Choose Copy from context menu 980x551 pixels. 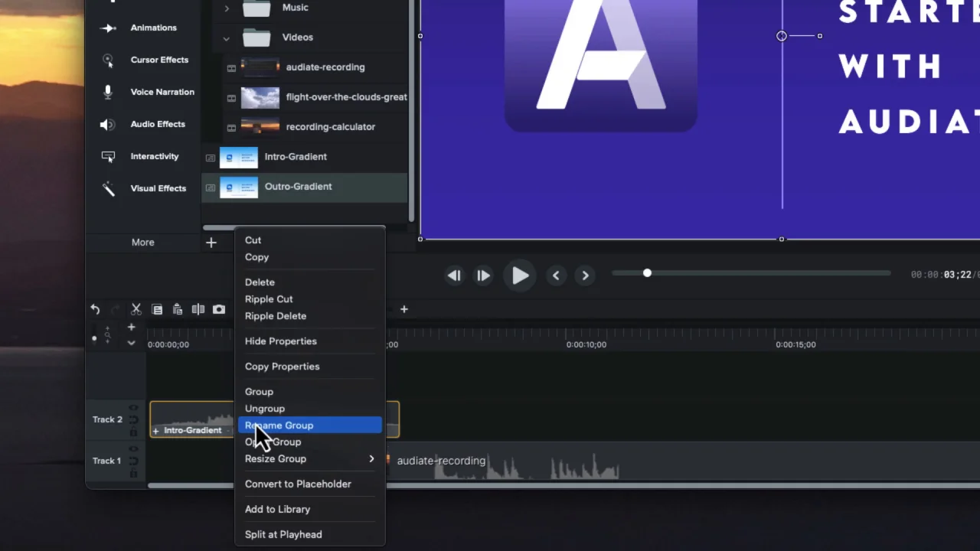click(256, 257)
